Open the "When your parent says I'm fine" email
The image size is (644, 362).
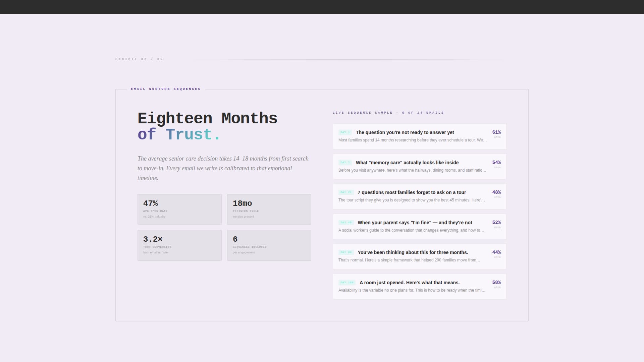pos(415,223)
